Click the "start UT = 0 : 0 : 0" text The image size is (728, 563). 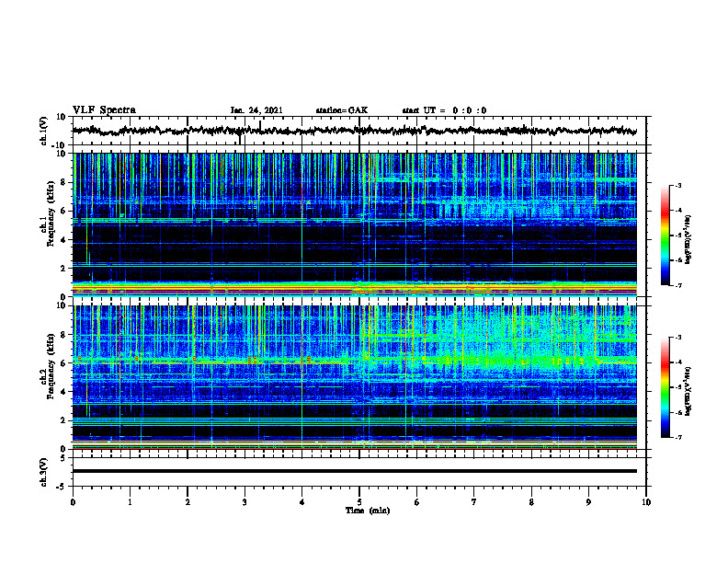pos(444,110)
